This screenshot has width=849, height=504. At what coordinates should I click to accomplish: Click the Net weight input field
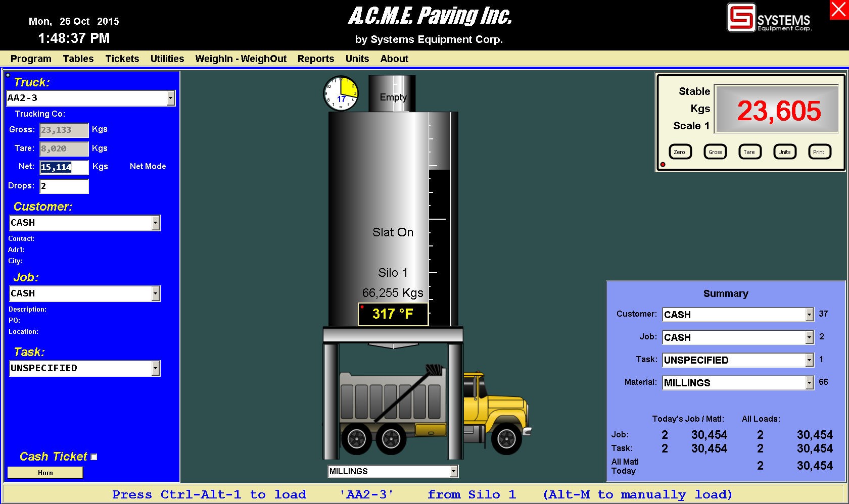pos(64,167)
